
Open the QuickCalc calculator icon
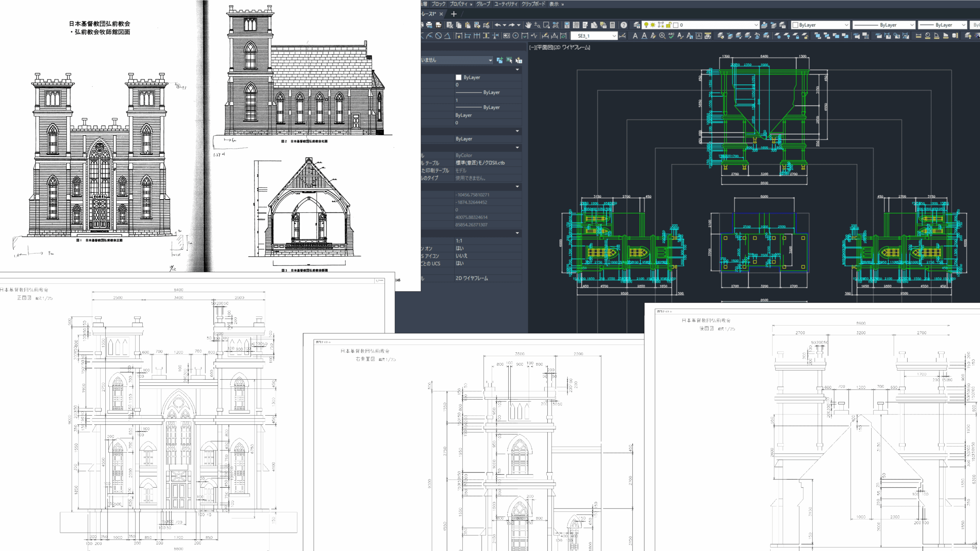612,25
